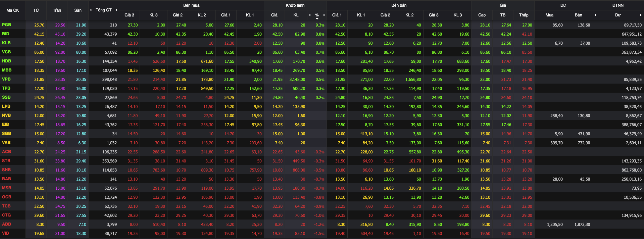The image size is (644, 239).
Task: Open the EIB stock symbol
Action: click(5, 125)
